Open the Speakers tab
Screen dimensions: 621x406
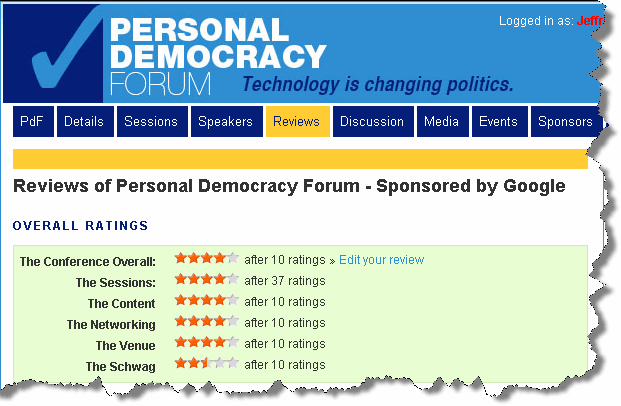pos(225,122)
